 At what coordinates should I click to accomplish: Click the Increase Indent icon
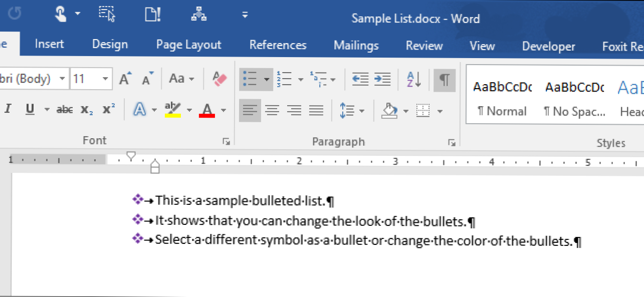click(382, 79)
